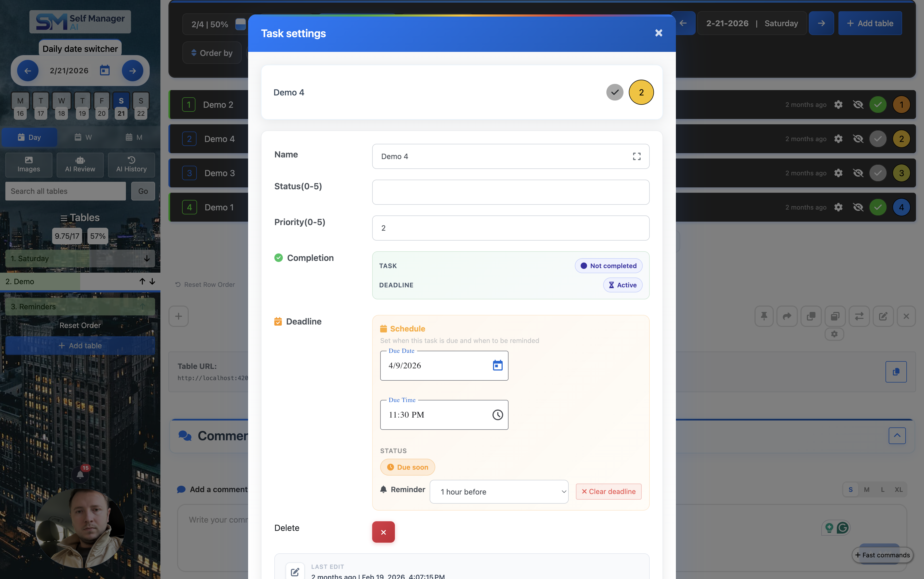
Task: Click the edit table pencil icon
Action: (883, 316)
